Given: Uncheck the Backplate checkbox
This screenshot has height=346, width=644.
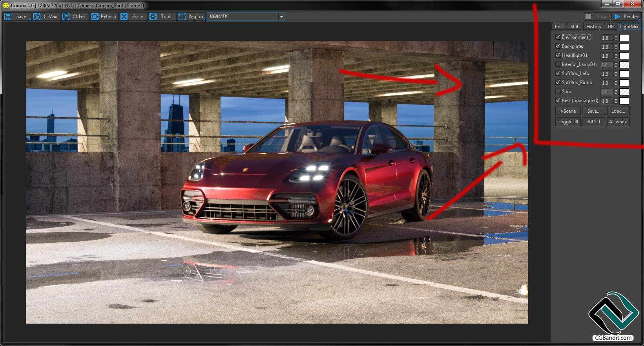Looking at the screenshot, I should (x=558, y=46).
